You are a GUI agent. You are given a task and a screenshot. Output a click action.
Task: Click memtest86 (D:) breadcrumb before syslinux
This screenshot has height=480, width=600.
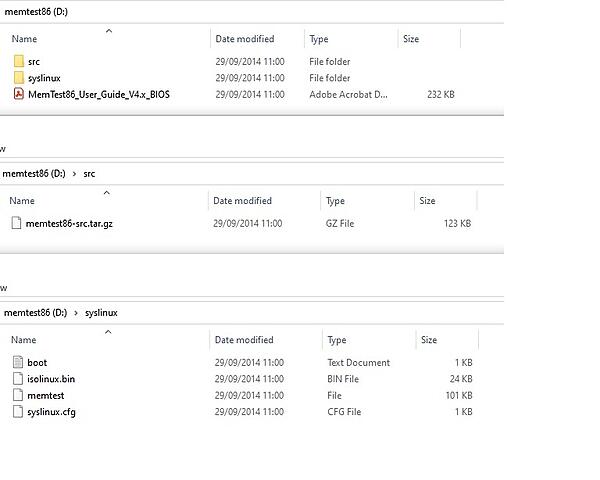[35, 312]
